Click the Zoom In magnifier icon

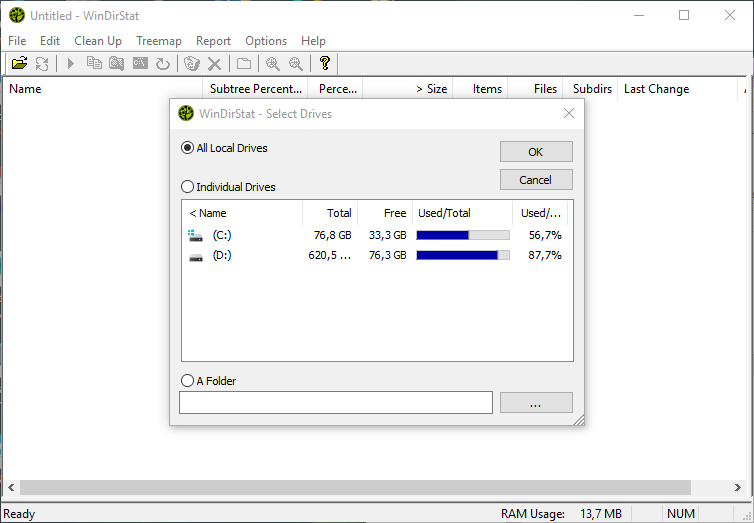click(x=272, y=64)
